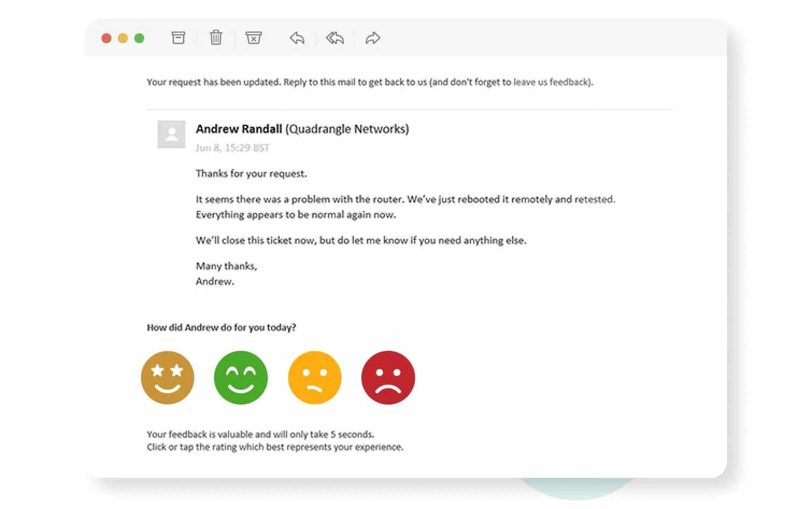Minimize window using yellow dot
The image size is (812, 509).
[x=123, y=38]
